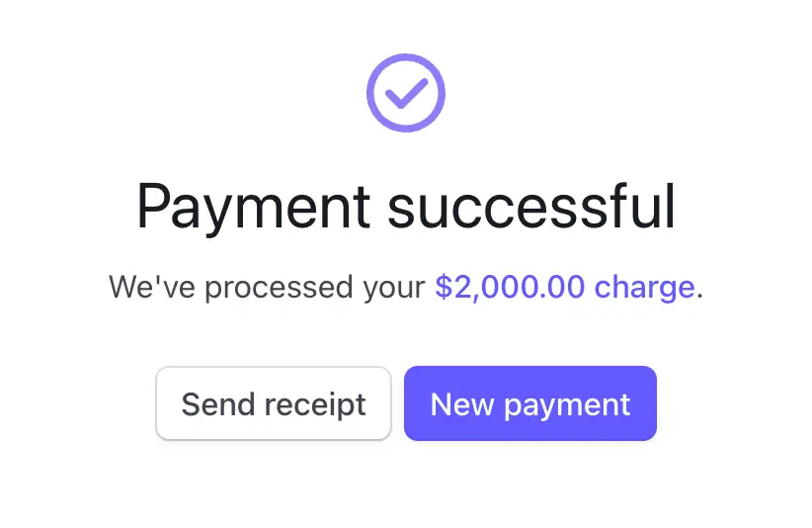Click the word "Payment" in the heading
812x528 pixels.
pyautogui.click(x=253, y=208)
